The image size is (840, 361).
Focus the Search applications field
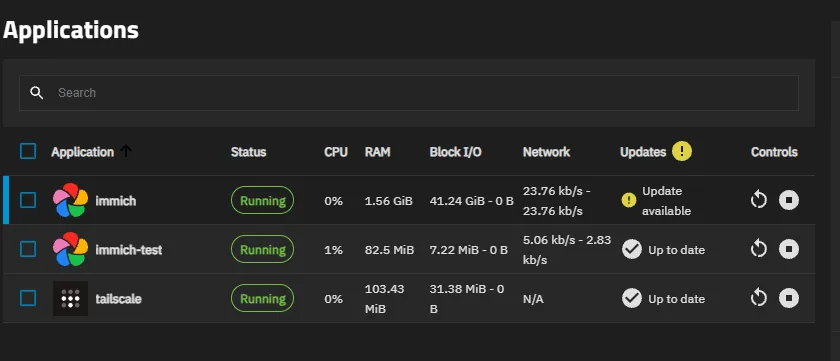point(409,93)
